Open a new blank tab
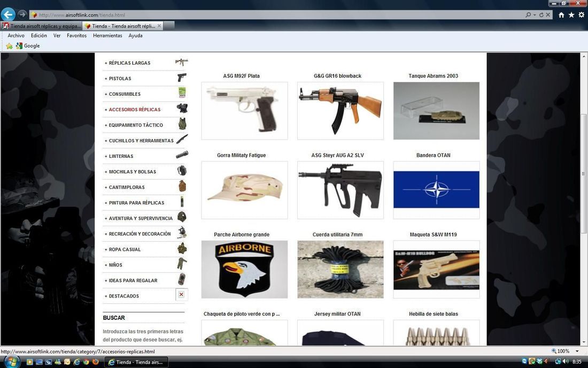Screen dimensions: 588x368 pos(169,26)
